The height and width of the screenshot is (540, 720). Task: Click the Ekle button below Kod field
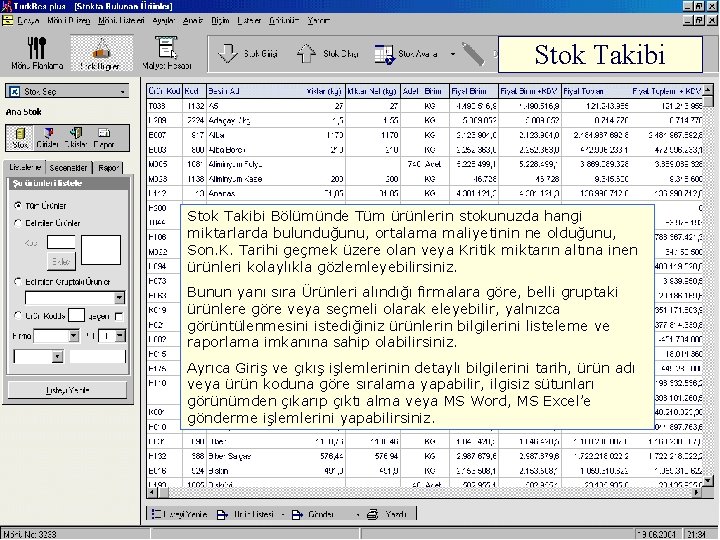point(61,261)
